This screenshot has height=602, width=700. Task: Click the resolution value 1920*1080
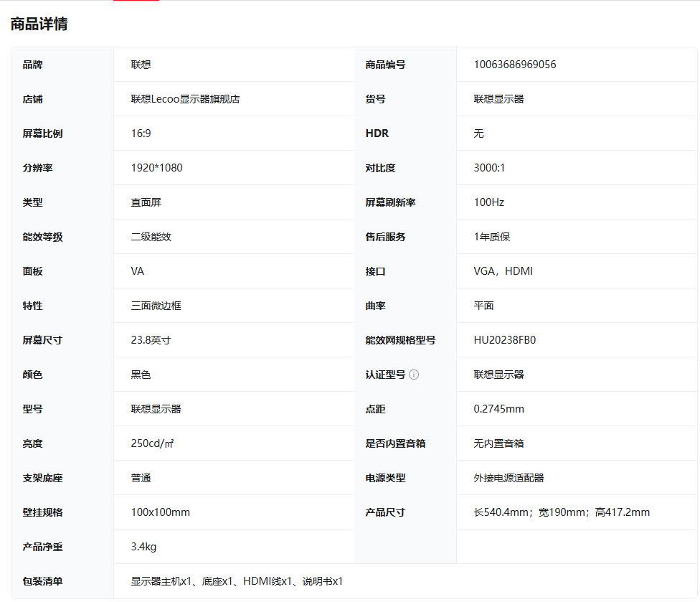(x=156, y=168)
